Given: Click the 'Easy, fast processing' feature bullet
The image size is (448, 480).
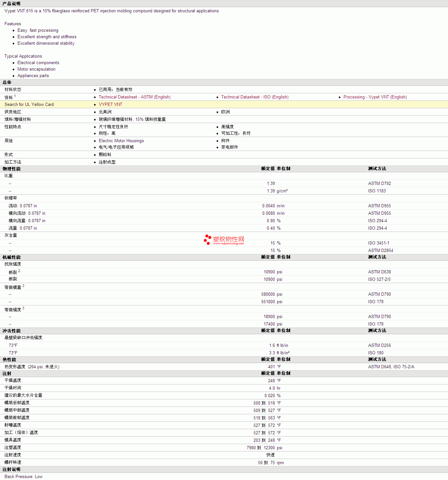Looking at the screenshot, I should 38,30.
